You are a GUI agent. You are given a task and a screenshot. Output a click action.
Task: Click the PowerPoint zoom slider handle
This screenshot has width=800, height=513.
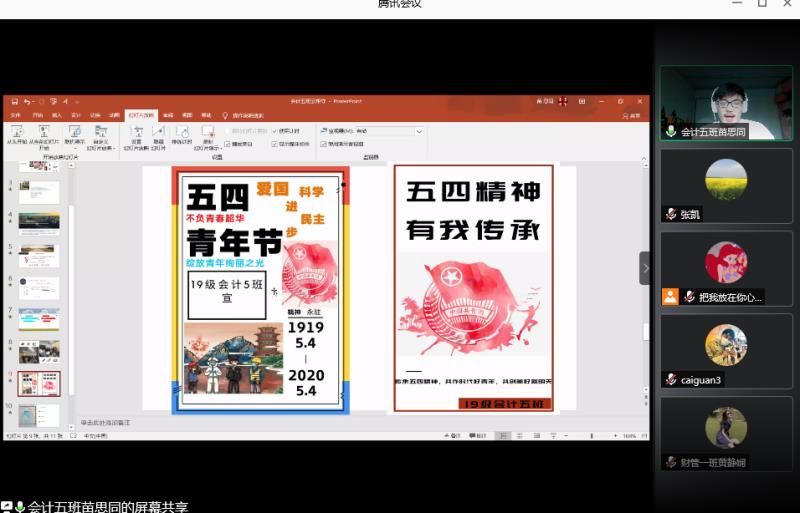click(592, 436)
